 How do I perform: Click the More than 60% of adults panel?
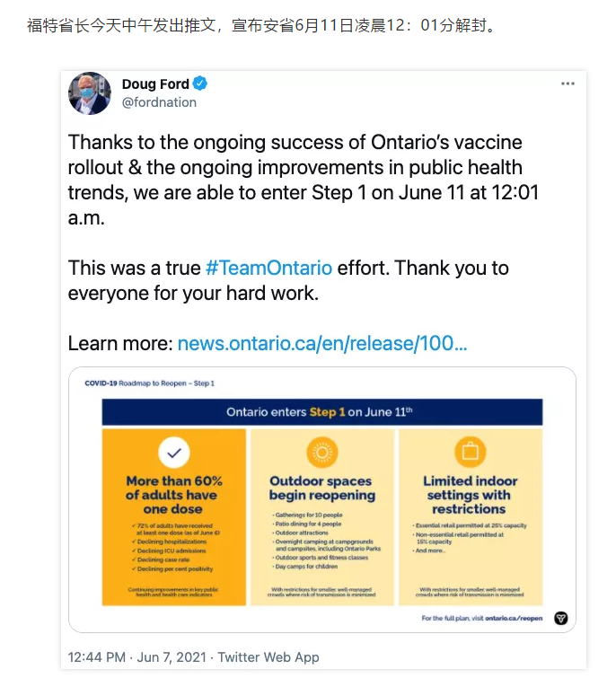[x=174, y=517]
